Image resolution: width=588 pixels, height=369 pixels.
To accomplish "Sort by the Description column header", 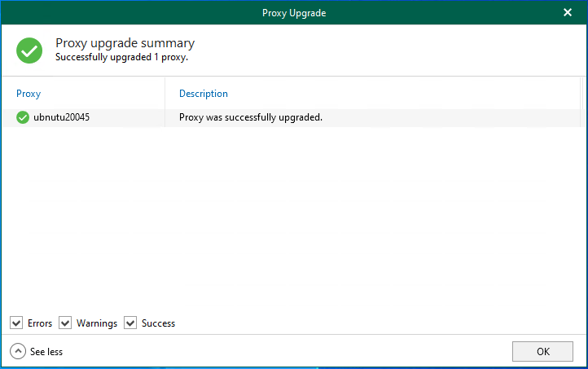I will 204,94.
